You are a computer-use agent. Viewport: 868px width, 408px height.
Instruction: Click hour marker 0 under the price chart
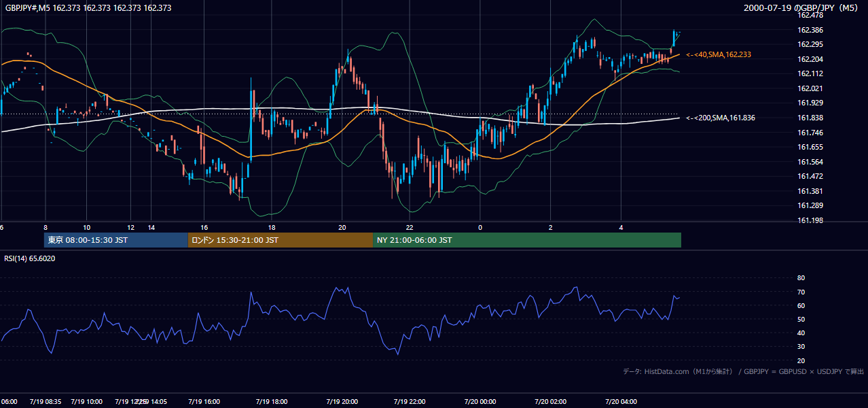(480, 228)
